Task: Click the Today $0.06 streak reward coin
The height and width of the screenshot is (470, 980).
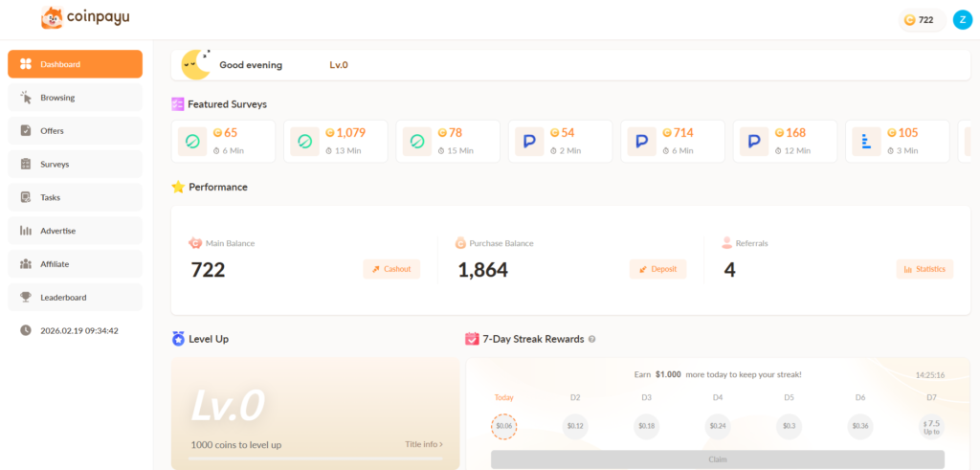Action: coord(503,426)
